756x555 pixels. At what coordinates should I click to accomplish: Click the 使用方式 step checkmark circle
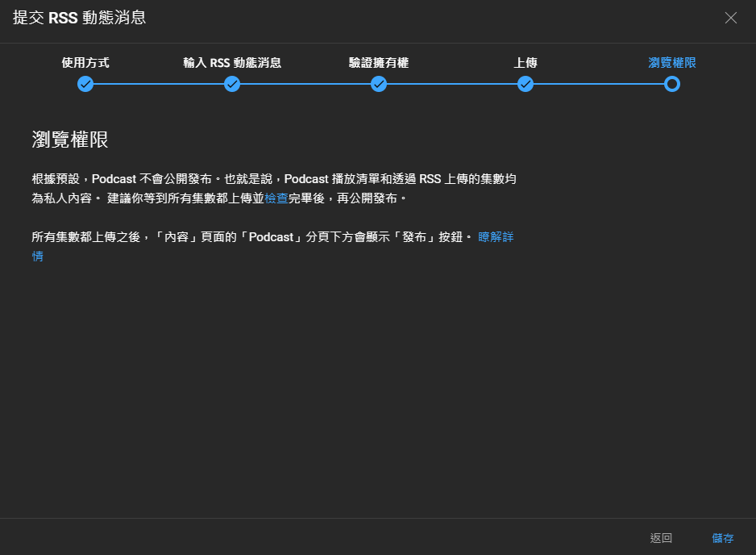tap(85, 84)
